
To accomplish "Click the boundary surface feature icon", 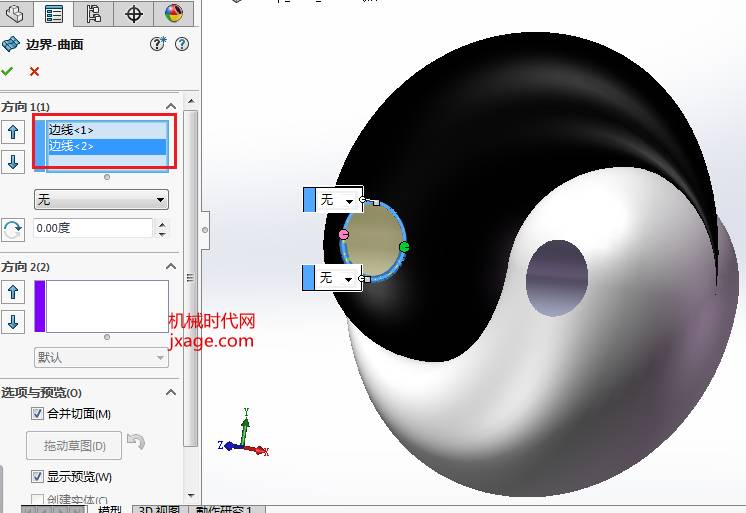I will [x=10, y=44].
